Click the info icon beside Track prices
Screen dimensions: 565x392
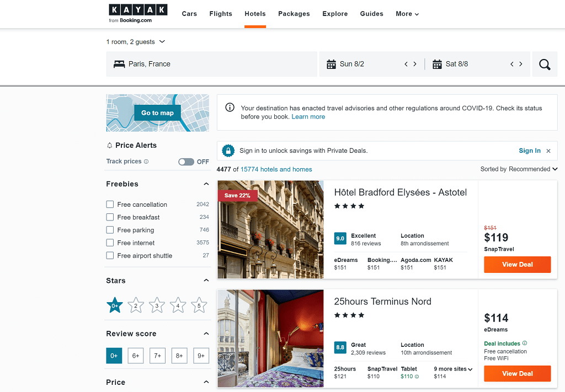[146, 162]
